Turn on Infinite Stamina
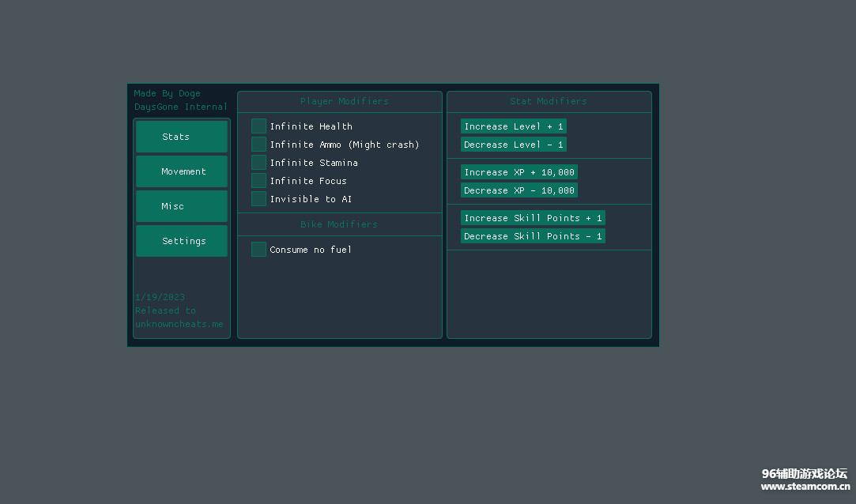This screenshot has width=856, height=504. click(258, 163)
